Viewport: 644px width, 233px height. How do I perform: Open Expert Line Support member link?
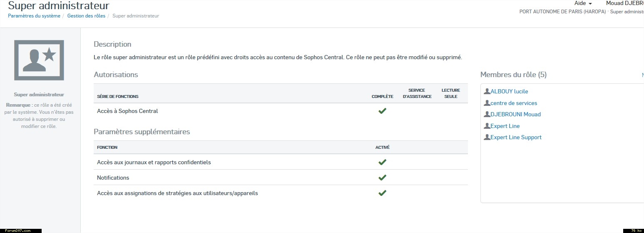coord(516,137)
